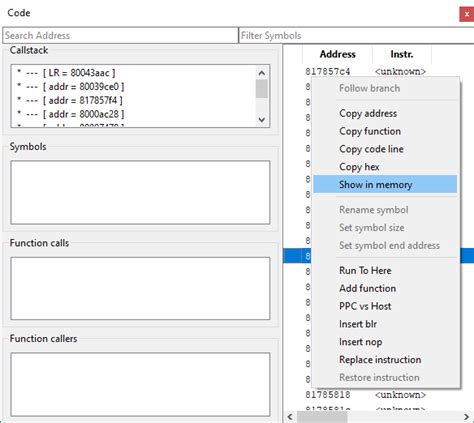Click the Address column header
The height and width of the screenshot is (423, 474).
point(337,54)
